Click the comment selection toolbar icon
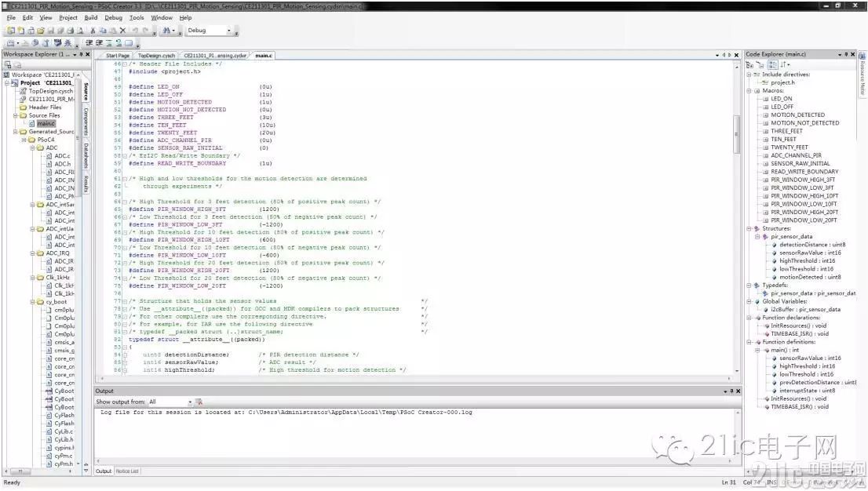Viewport: 868px width, 491px height. click(x=109, y=42)
